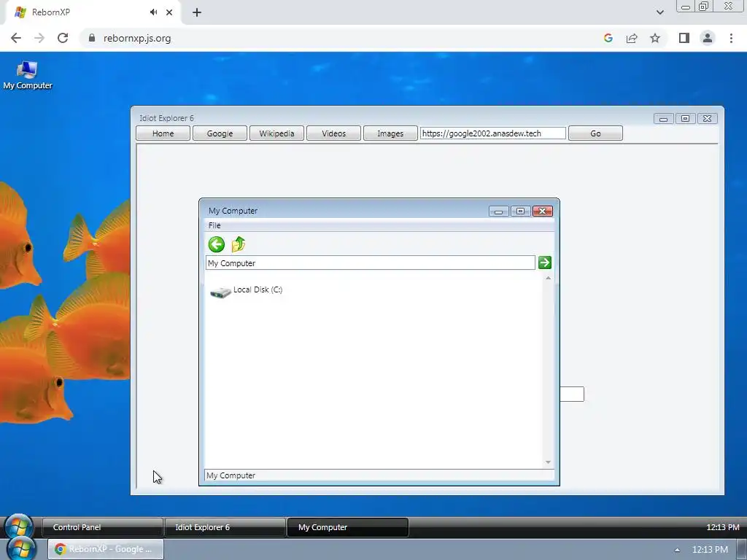Switch to Idiot Explorer 6 taskbar item

(x=225, y=527)
